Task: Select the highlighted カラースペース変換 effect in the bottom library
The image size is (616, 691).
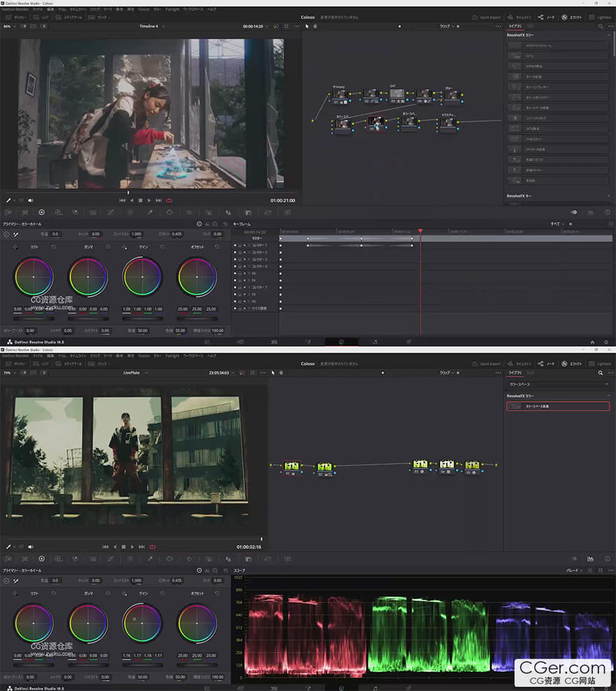Action: pos(558,406)
